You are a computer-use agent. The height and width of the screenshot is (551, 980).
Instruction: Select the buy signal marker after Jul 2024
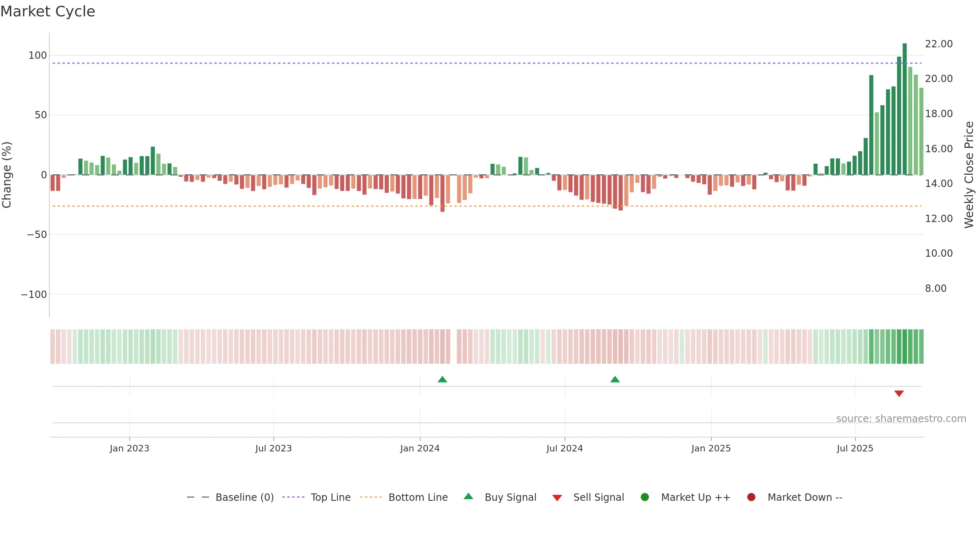pos(615,380)
